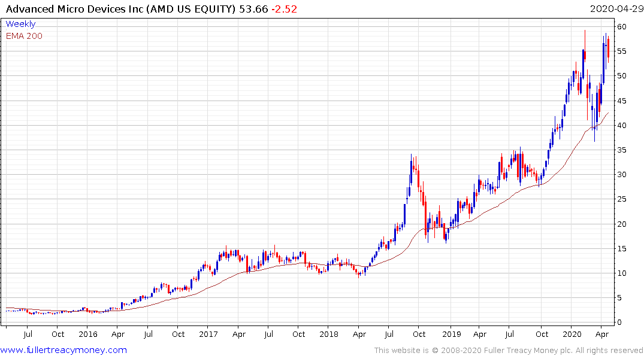Viewport: 644px width, 359px height.
Task: Click the copyright notice for Fuller Treacy Money
Action: point(509,351)
